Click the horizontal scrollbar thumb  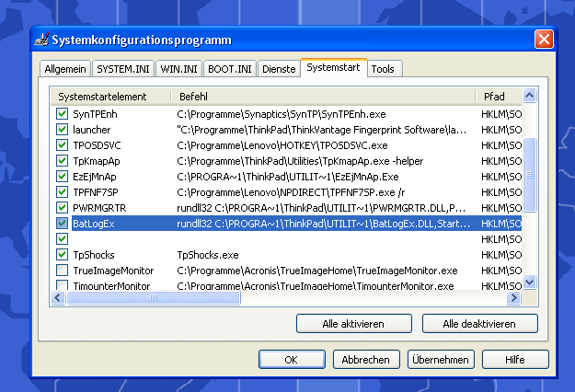tap(154, 298)
